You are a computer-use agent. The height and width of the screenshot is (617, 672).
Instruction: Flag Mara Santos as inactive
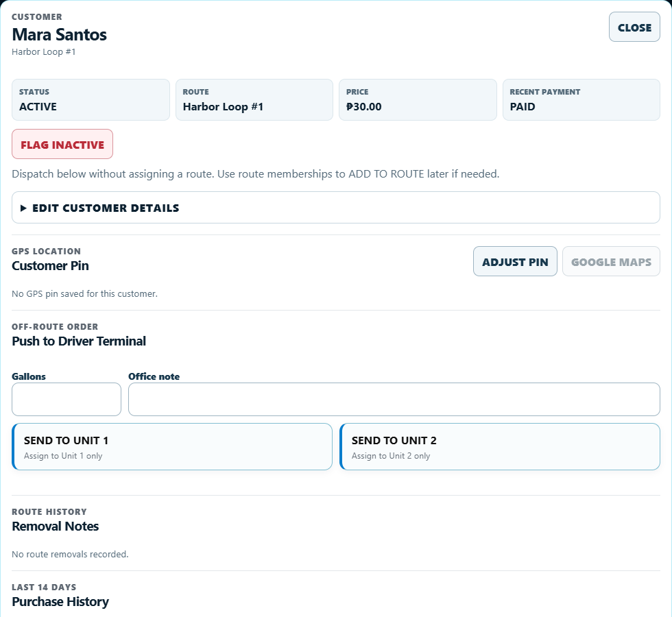[x=62, y=144]
